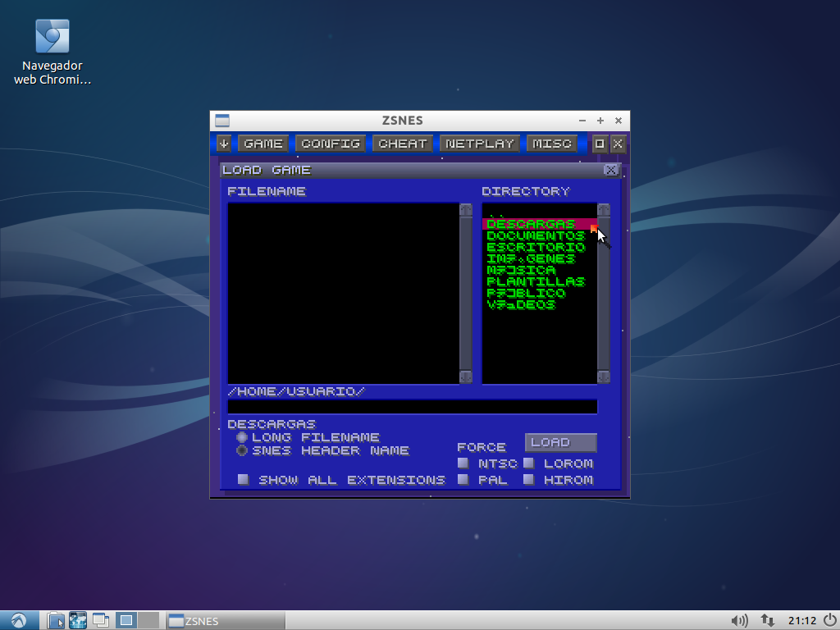This screenshot has height=630, width=840.
Task: Click the network connection tray icon
Action: [x=768, y=620]
